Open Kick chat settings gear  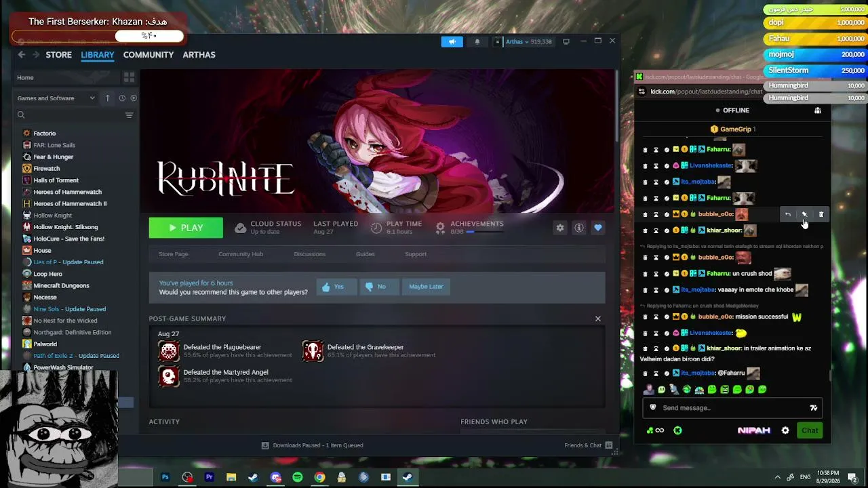785,430
